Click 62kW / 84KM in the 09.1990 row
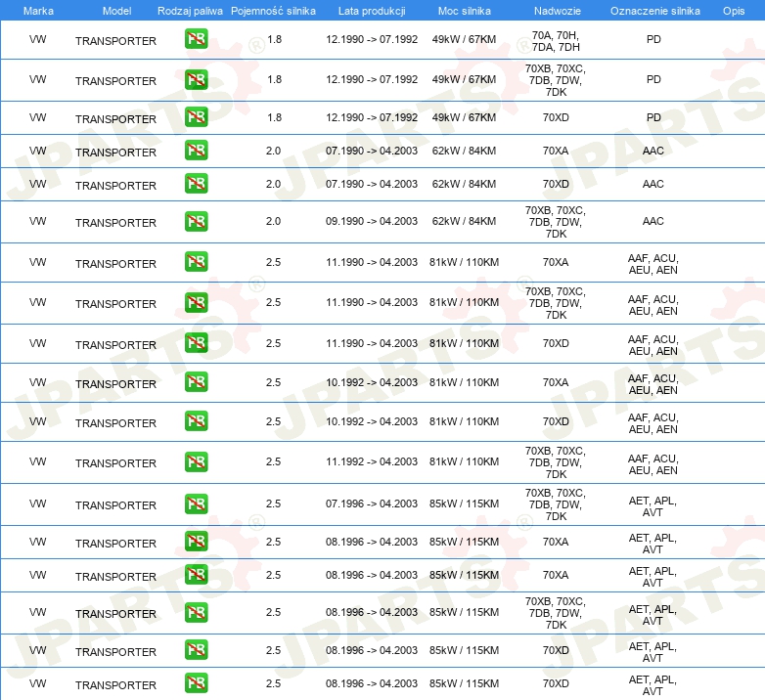 coord(464,221)
